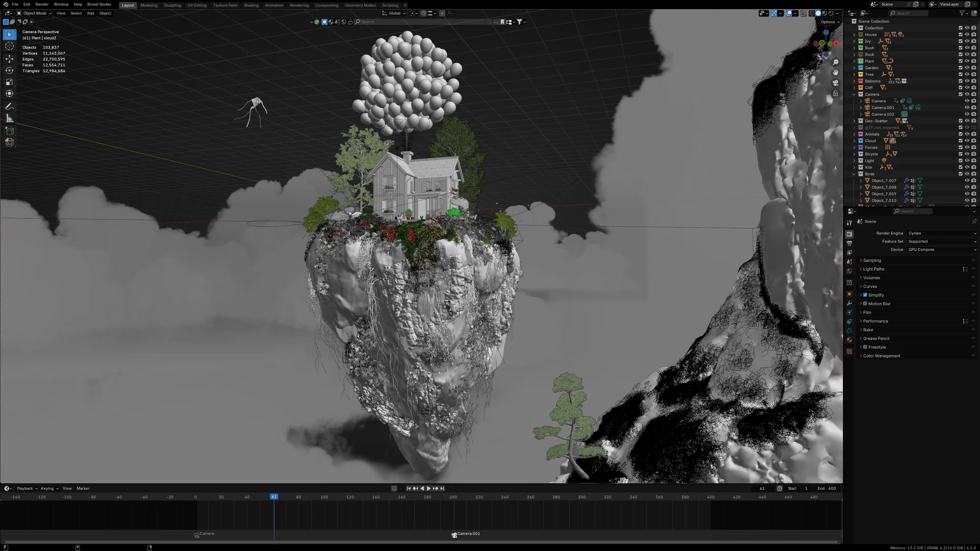The width and height of the screenshot is (980, 551).
Task: Select the Rotate tool
Action: [9, 70]
